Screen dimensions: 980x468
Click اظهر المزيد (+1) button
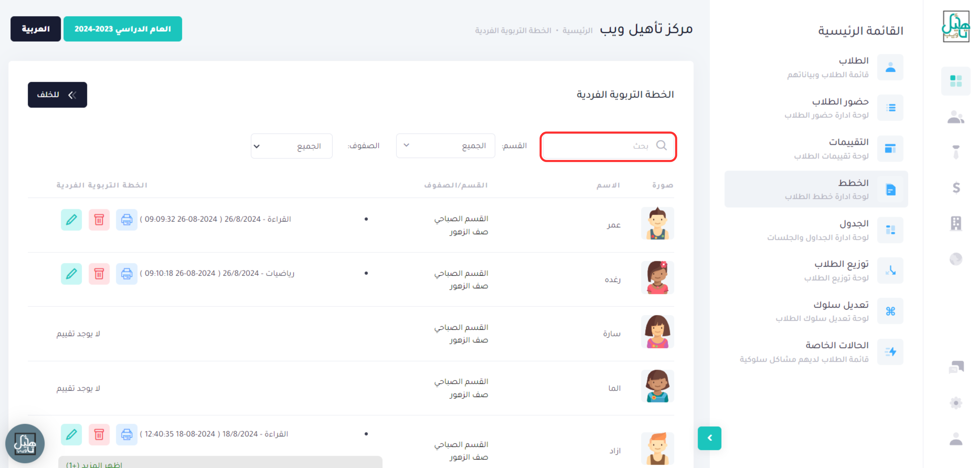[x=220, y=462]
